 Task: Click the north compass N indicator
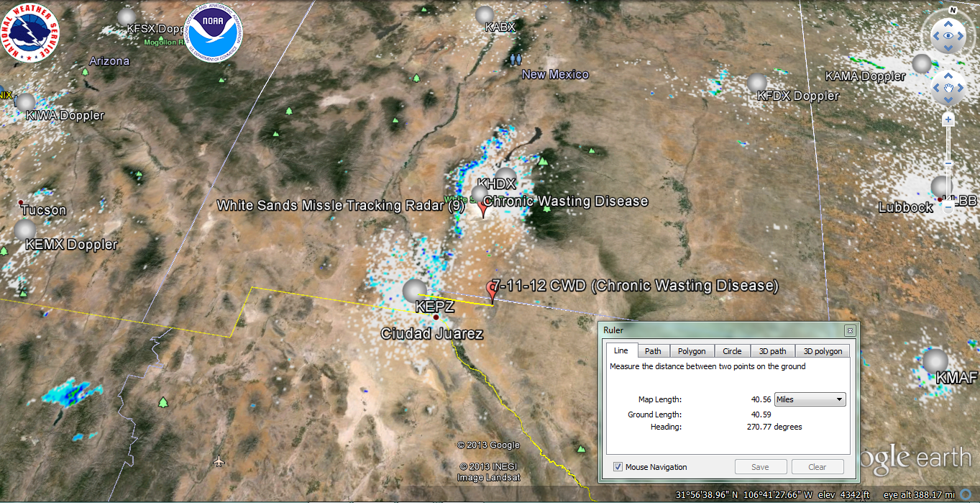pos(951,11)
